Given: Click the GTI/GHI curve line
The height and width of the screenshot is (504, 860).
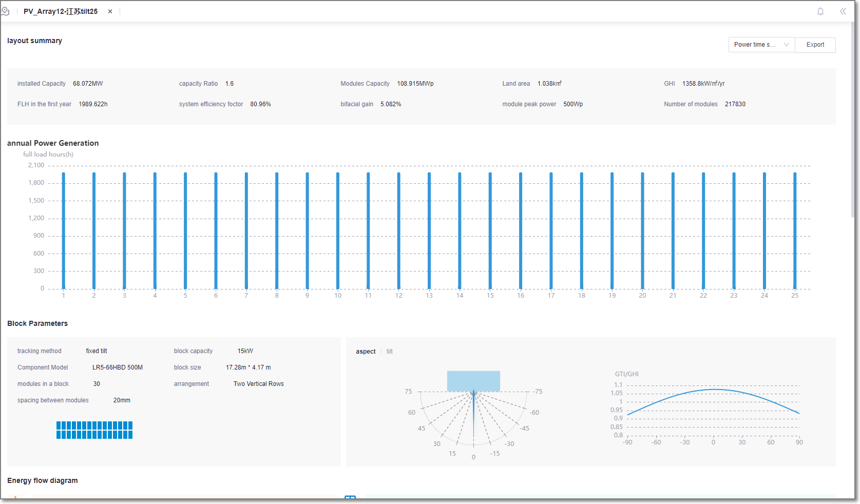Looking at the screenshot, I should tap(713, 390).
